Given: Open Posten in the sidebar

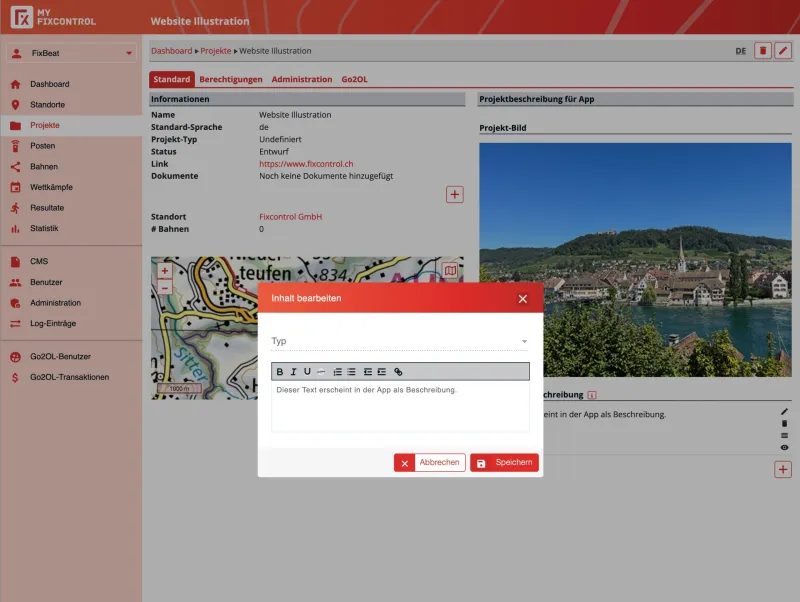Looking at the screenshot, I should pyautogui.click(x=71, y=146).
